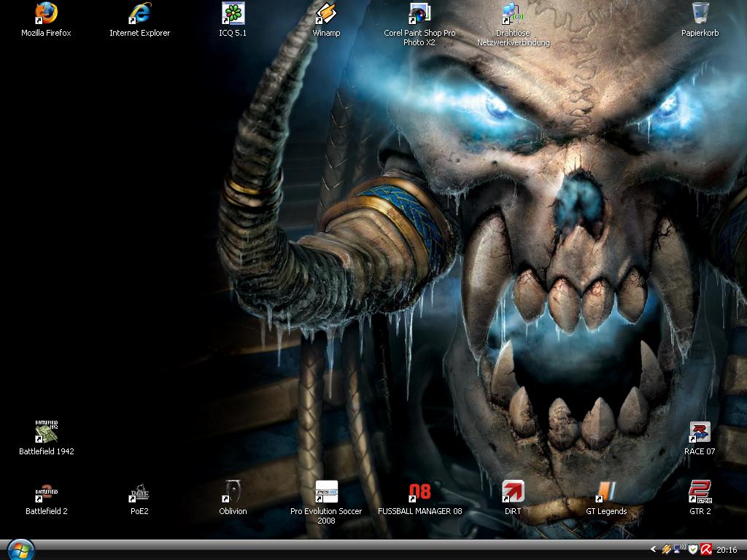Click the PoE2 desktop icon
The image size is (747, 560).
139,491
